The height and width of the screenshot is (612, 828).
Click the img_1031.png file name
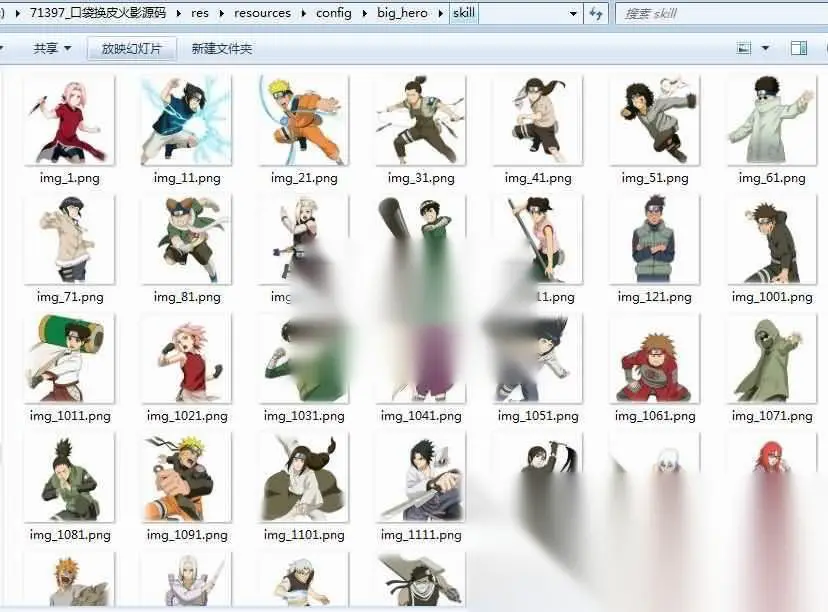coord(304,417)
